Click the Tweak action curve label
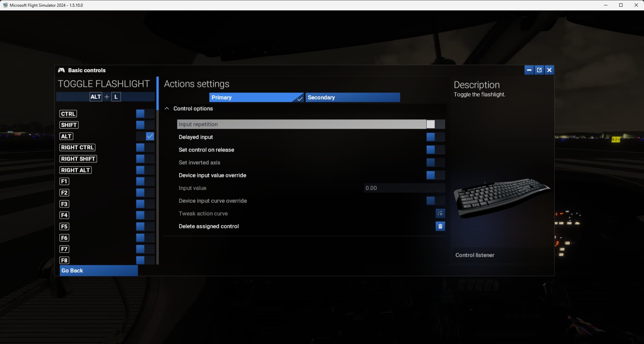The height and width of the screenshot is (344, 644). point(203,214)
